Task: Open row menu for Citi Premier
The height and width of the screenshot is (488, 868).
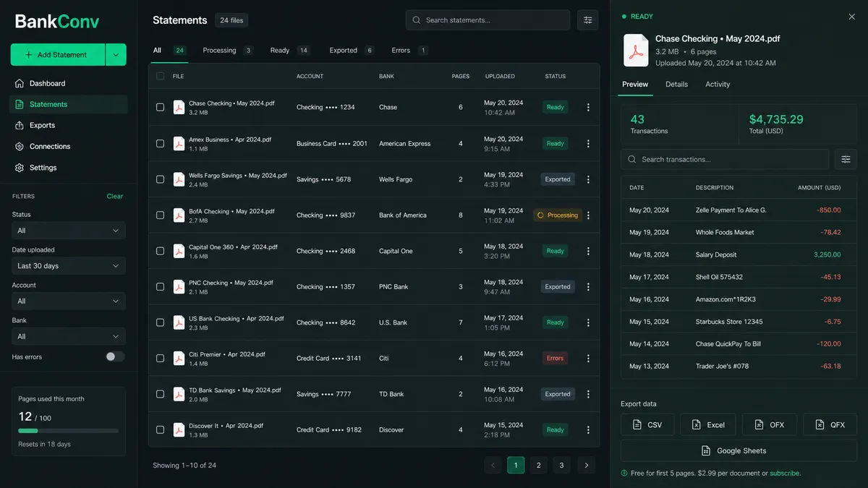Action: pyautogui.click(x=588, y=359)
